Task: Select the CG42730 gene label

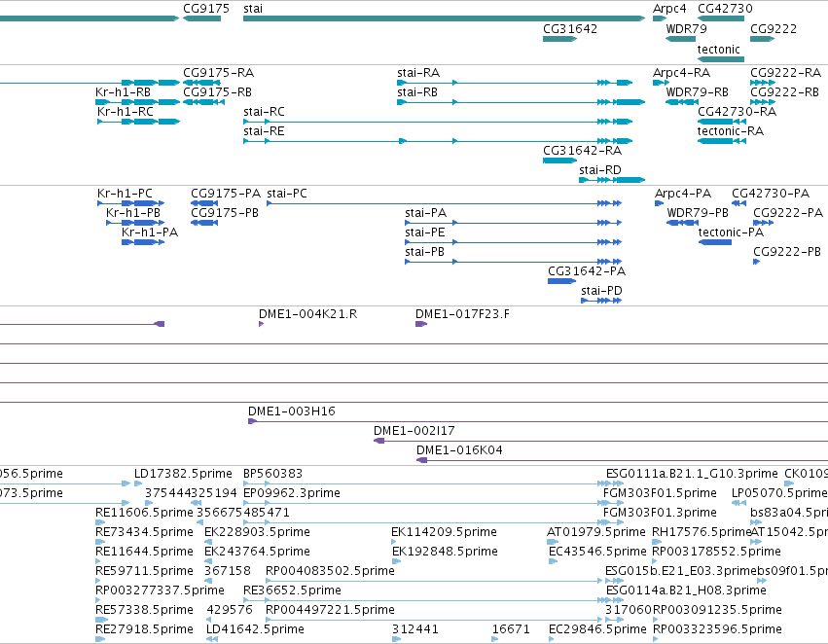Action: click(725, 9)
